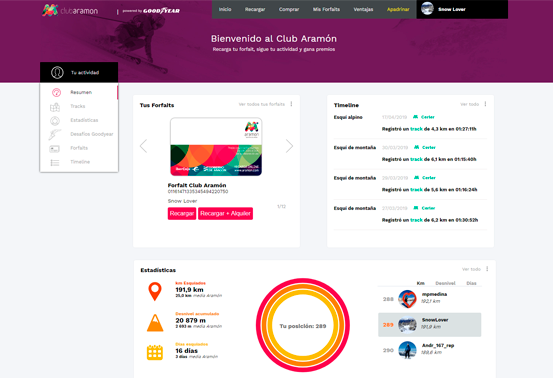Open the Apadrinar menu item
The image size is (553, 378).
click(x=398, y=9)
